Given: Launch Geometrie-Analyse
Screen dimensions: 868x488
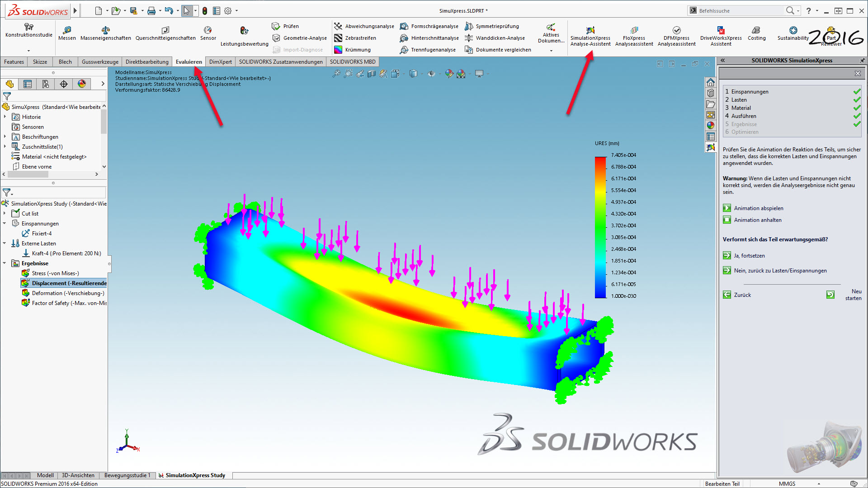Looking at the screenshot, I should (299, 38).
